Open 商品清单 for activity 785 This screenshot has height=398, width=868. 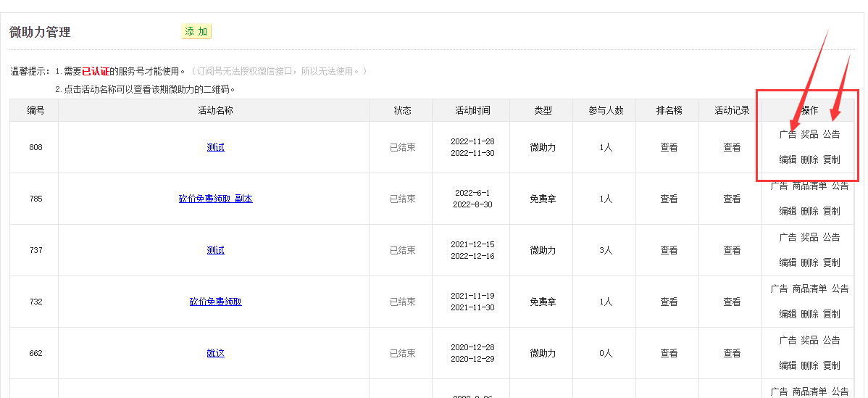point(809,186)
